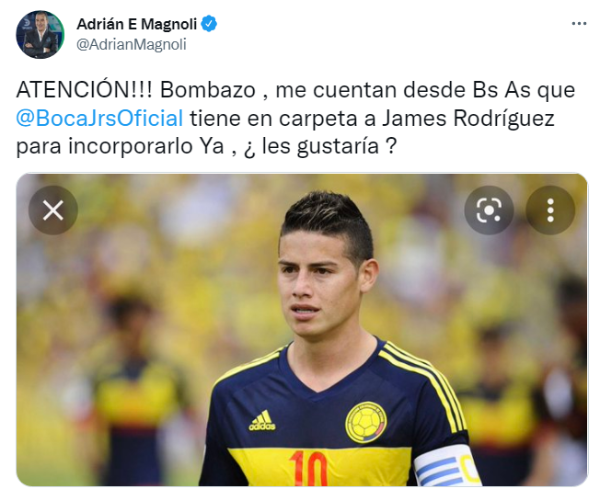The width and height of the screenshot is (600, 500).
Task: Open Adrián E Magnoli's profile avatar
Action: (40, 34)
